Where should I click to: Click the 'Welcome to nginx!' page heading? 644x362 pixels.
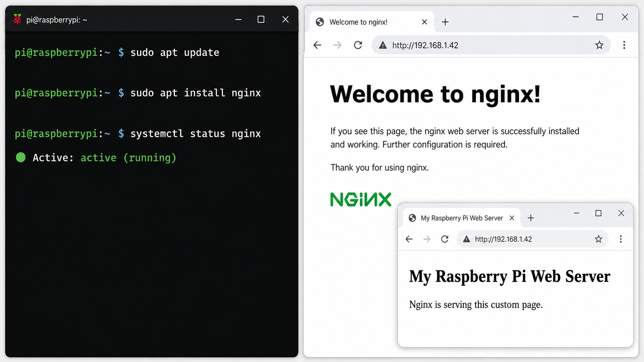point(436,94)
